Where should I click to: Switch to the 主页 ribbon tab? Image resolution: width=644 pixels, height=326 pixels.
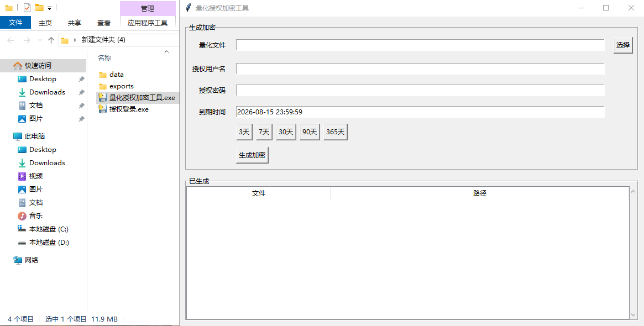click(x=45, y=23)
